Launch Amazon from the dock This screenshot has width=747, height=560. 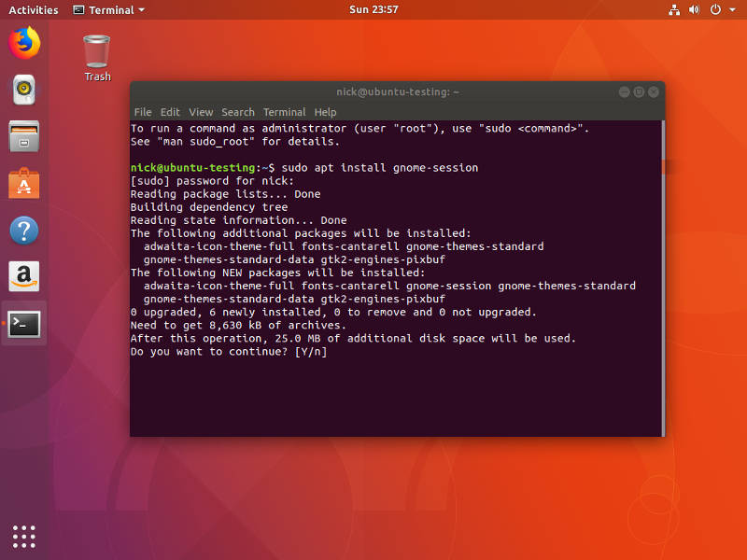(x=23, y=276)
